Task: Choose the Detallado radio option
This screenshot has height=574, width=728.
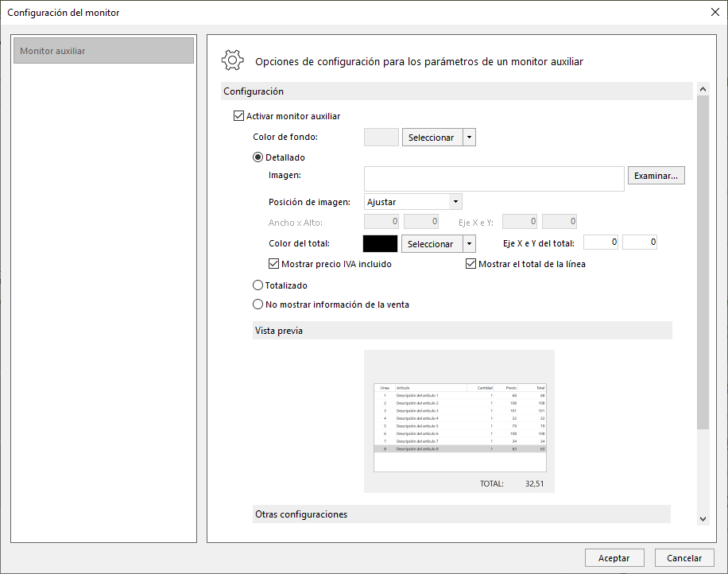Action: pos(258,157)
